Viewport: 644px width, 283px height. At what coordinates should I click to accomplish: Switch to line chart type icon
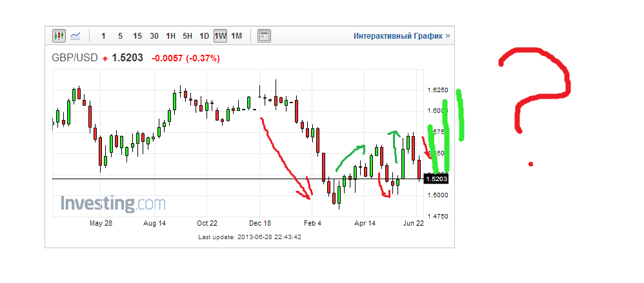(x=75, y=36)
